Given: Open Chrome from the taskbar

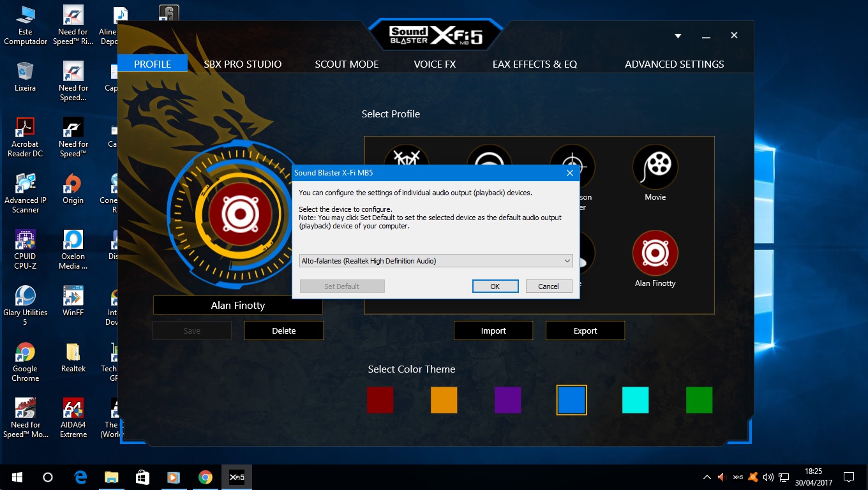Looking at the screenshot, I should (x=205, y=477).
